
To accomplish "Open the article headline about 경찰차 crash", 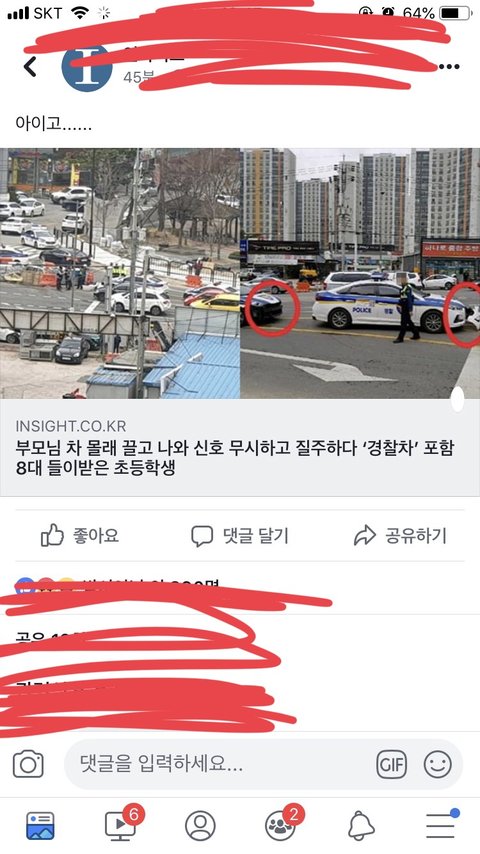I will 234,458.
